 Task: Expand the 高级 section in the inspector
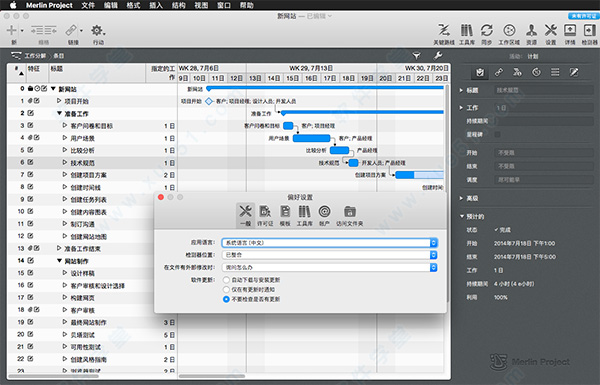461,198
